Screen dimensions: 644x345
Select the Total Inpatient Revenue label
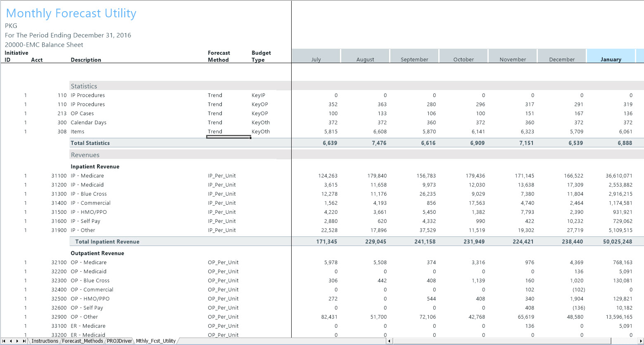(x=107, y=242)
